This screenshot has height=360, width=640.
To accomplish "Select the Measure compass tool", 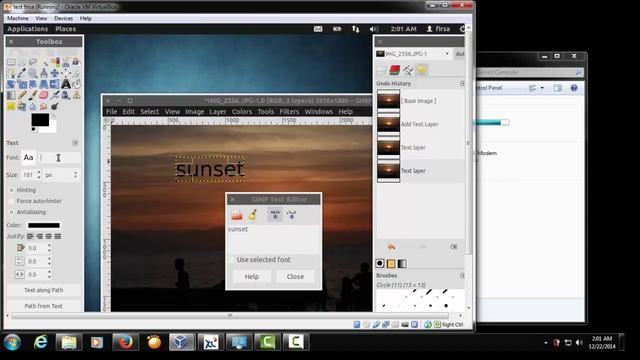I will pos(44,73).
